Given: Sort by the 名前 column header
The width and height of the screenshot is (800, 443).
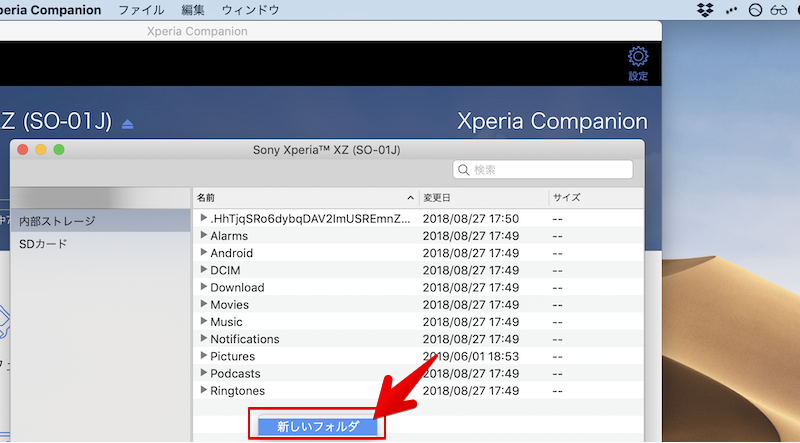Looking at the screenshot, I should [300, 198].
